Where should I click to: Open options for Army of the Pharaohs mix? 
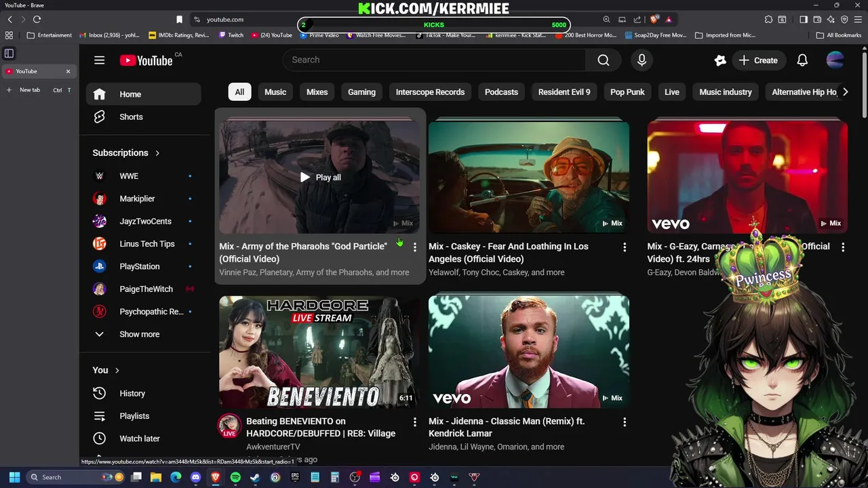pyautogui.click(x=415, y=247)
